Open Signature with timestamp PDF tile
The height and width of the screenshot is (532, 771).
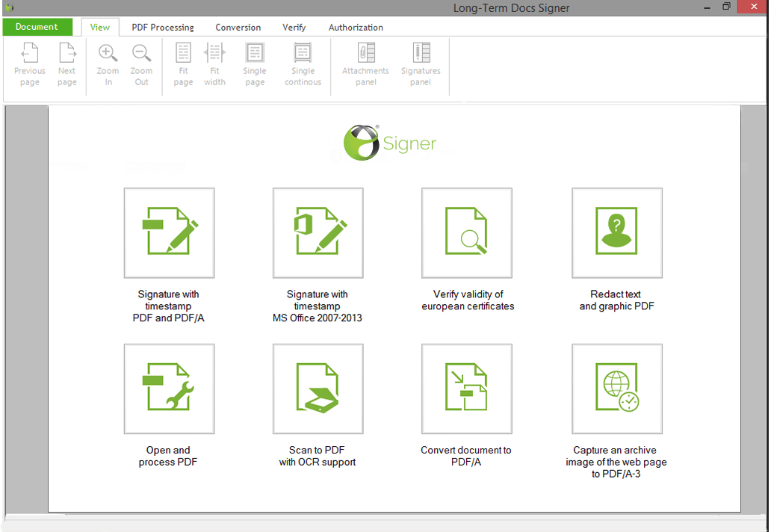169,232
